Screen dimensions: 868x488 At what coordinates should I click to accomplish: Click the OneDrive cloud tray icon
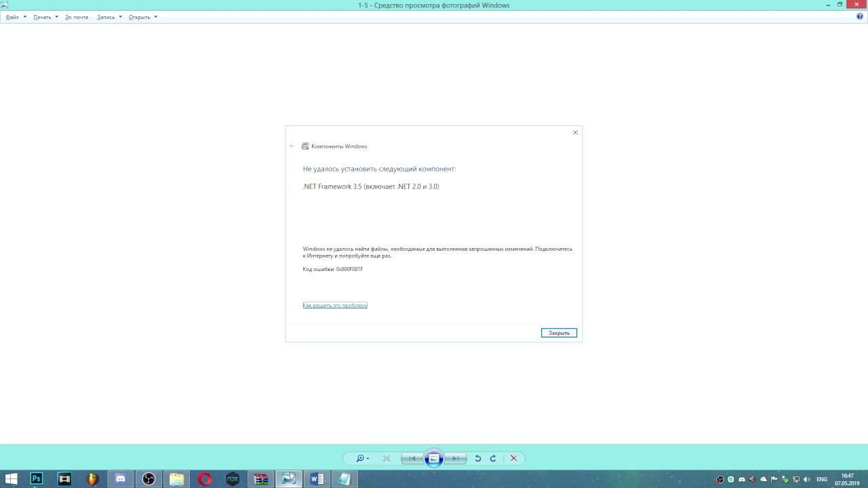coord(764,479)
